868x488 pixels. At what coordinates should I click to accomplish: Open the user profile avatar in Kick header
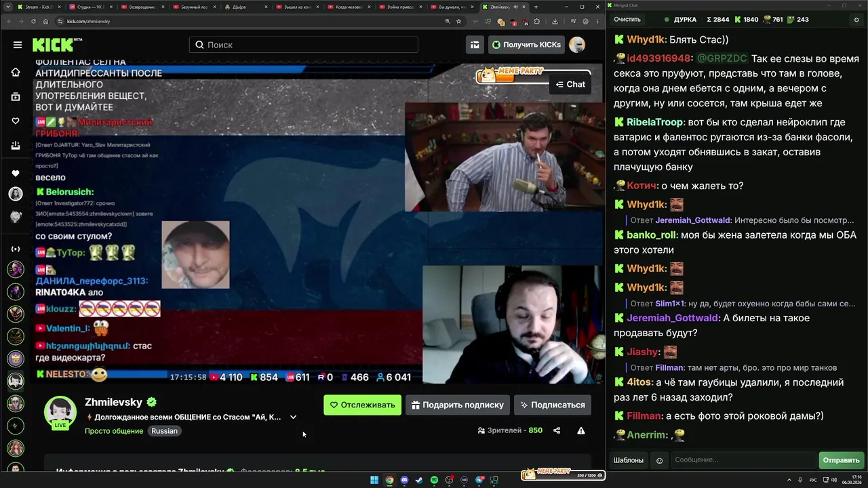pyautogui.click(x=577, y=45)
